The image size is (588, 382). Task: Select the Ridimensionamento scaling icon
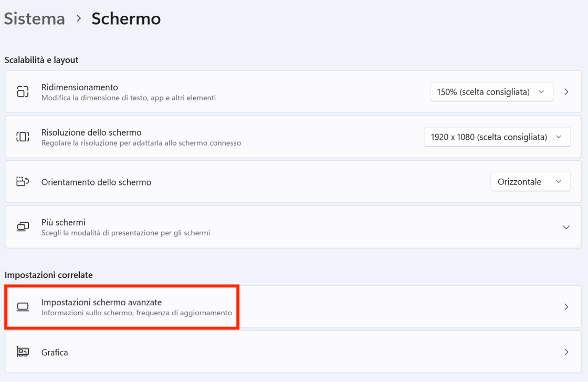coord(23,91)
